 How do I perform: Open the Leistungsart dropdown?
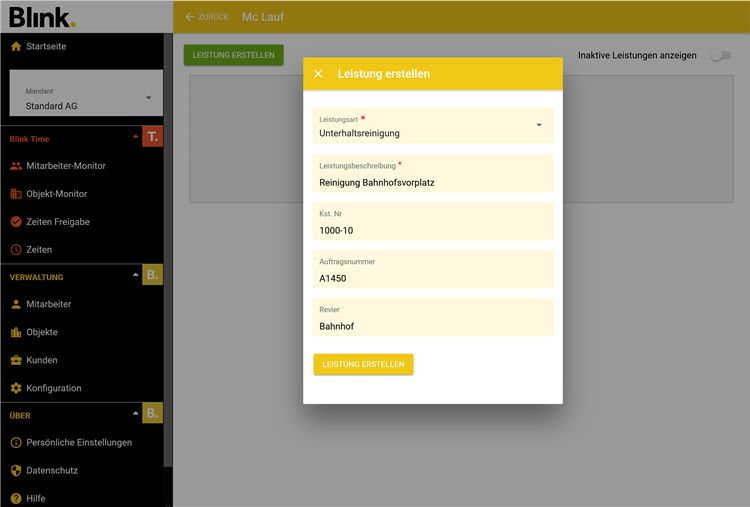[x=538, y=125]
